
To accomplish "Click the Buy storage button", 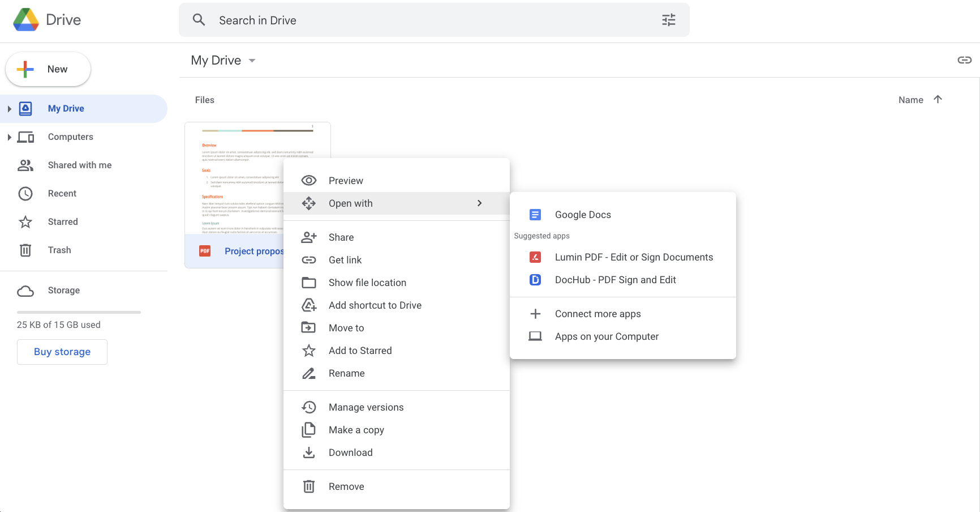I will [62, 352].
